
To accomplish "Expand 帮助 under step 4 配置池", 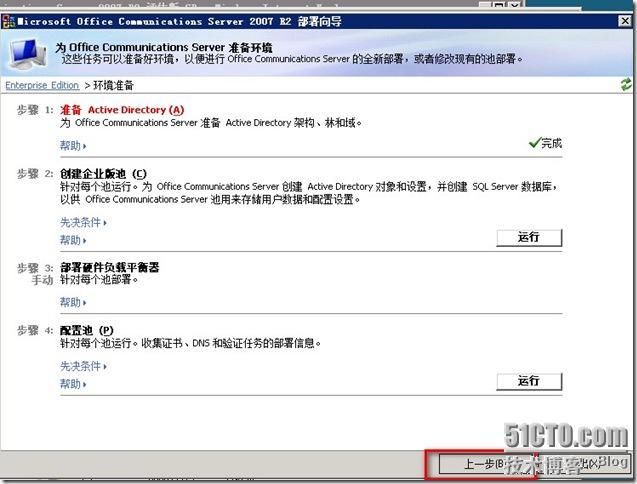I will (x=73, y=384).
